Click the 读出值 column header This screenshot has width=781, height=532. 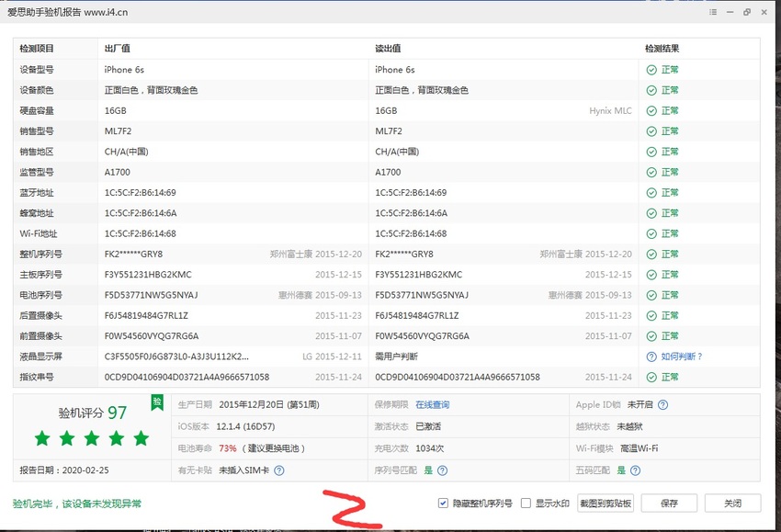[x=388, y=49]
